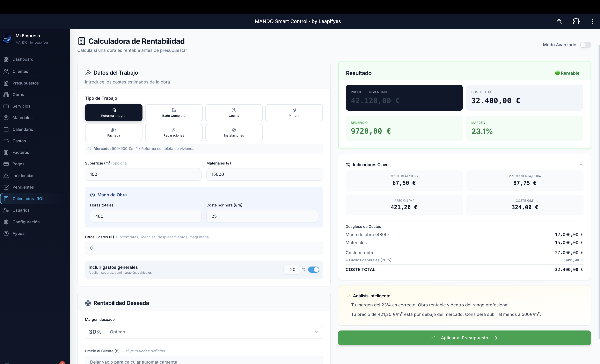Click the Ayuda question mark icon
This screenshot has width=600, height=364.
point(6,233)
